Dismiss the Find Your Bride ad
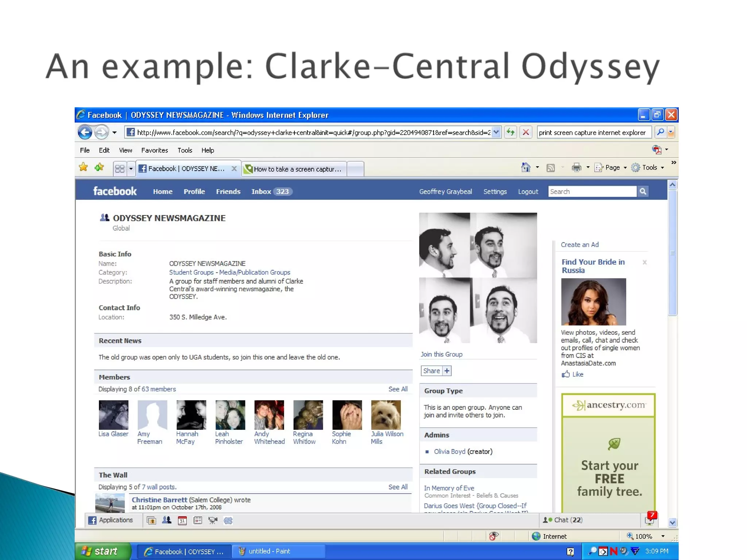 tap(645, 262)
